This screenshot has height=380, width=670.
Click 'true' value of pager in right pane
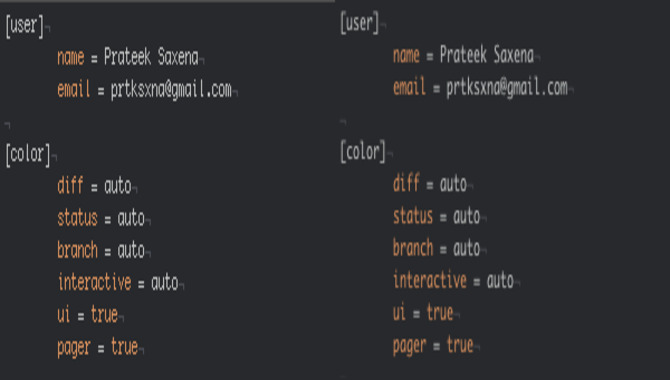point(460,345)
